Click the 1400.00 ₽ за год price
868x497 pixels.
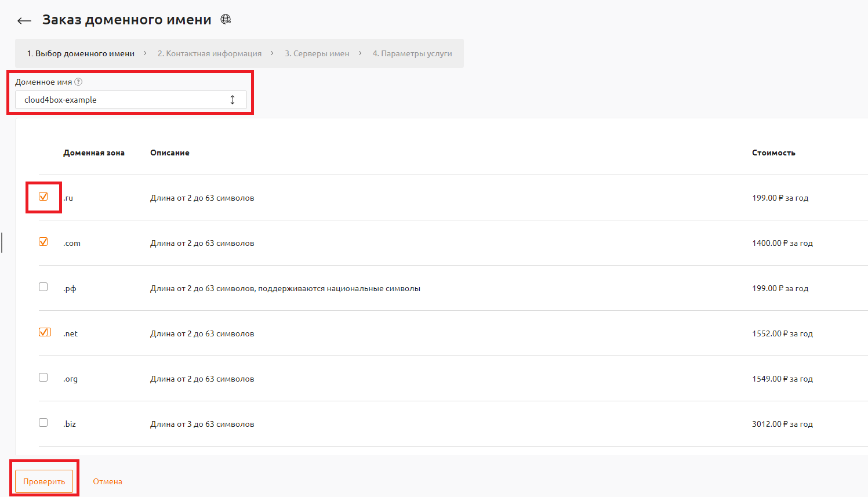pyautogui.click(x=782, y=243)
